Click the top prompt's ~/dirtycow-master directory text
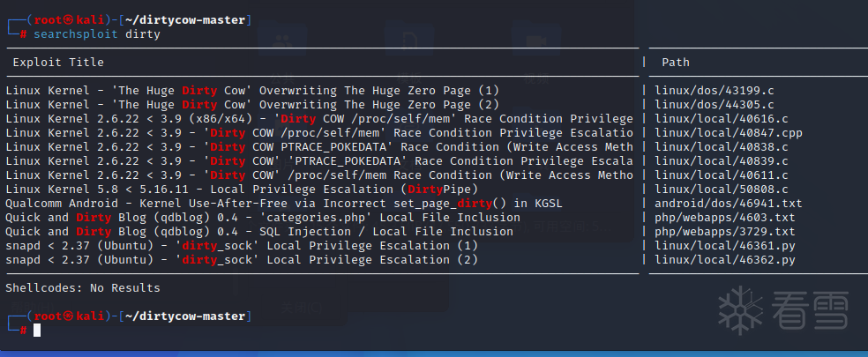This screenshot has width=868, height=357. pyautogui.click(x=185, y=20)
